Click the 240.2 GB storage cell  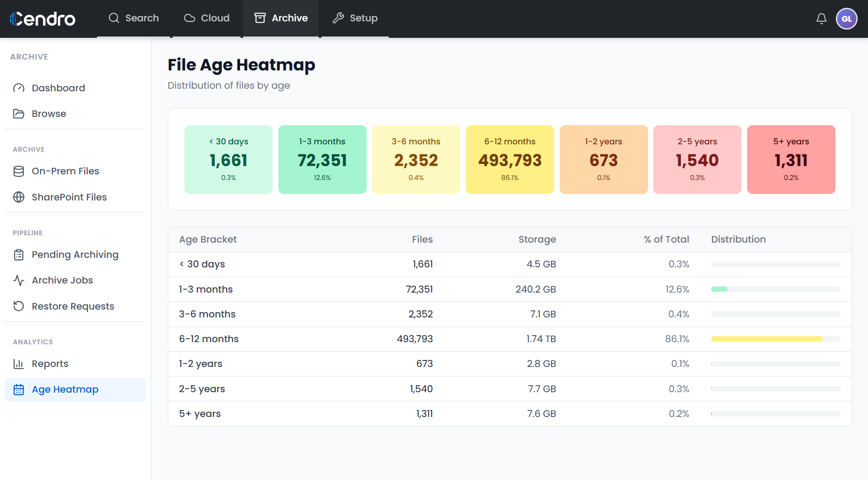(536, 290)
